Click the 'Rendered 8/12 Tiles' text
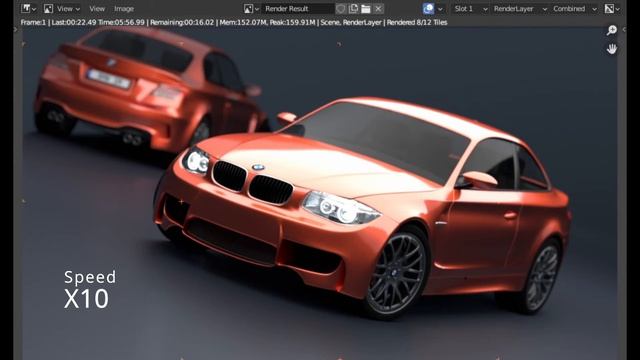640x360 pixels. (417, 22)
